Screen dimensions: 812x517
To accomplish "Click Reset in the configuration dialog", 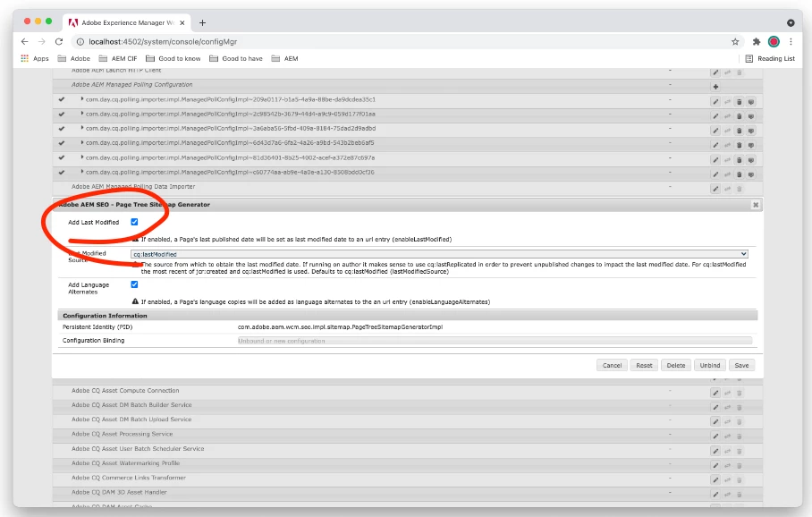I will coord(644,365).
